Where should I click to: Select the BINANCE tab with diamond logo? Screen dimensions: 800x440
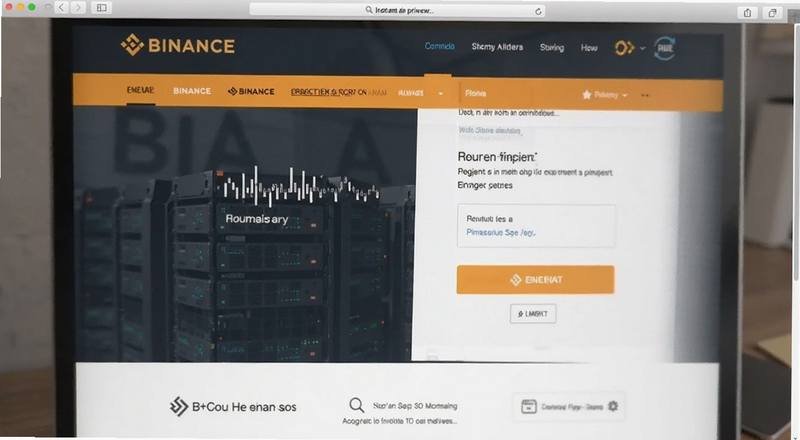pyautogui.click(x=251, y=91)
